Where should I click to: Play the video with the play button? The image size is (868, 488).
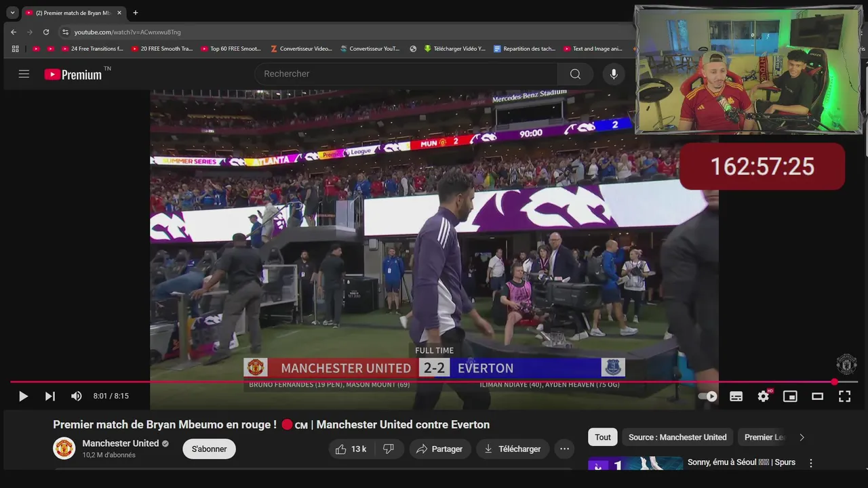pos(23,396)
